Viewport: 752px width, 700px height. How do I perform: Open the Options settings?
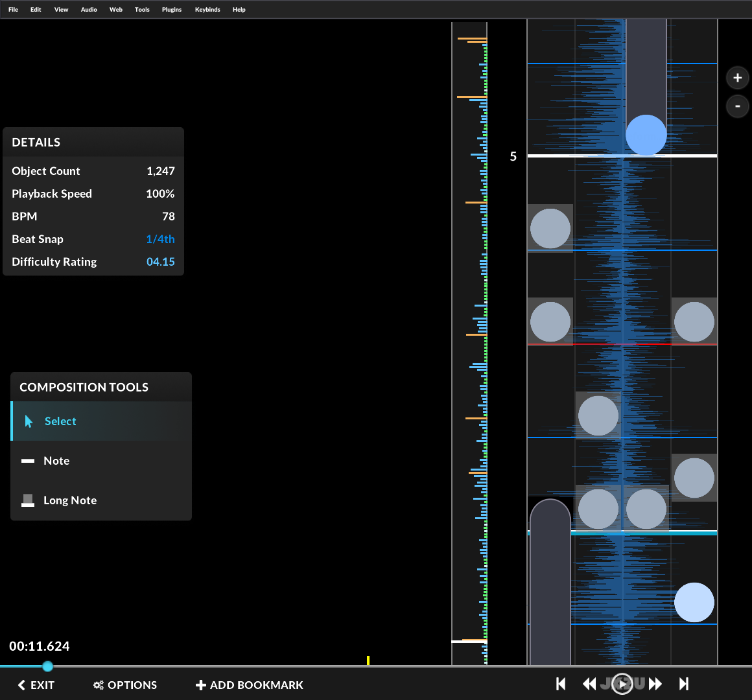pos(125,685)
